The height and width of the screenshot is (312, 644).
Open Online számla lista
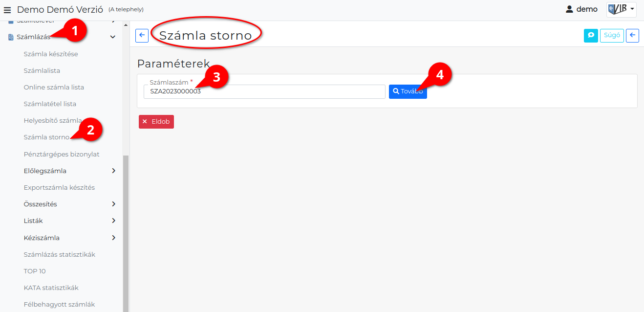[x=54, y=87]
